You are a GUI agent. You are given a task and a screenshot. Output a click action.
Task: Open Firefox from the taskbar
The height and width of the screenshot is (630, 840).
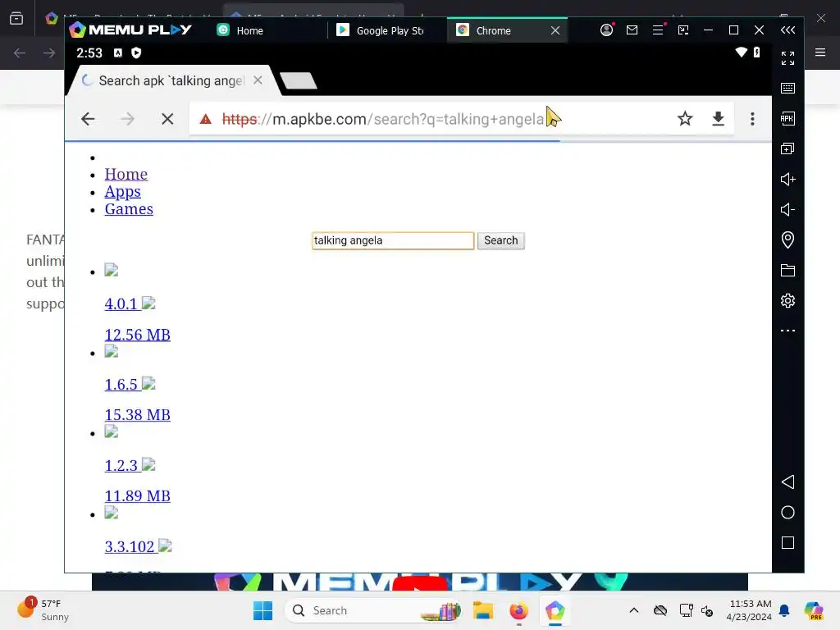pyautogui.click(x=518, y=610)
